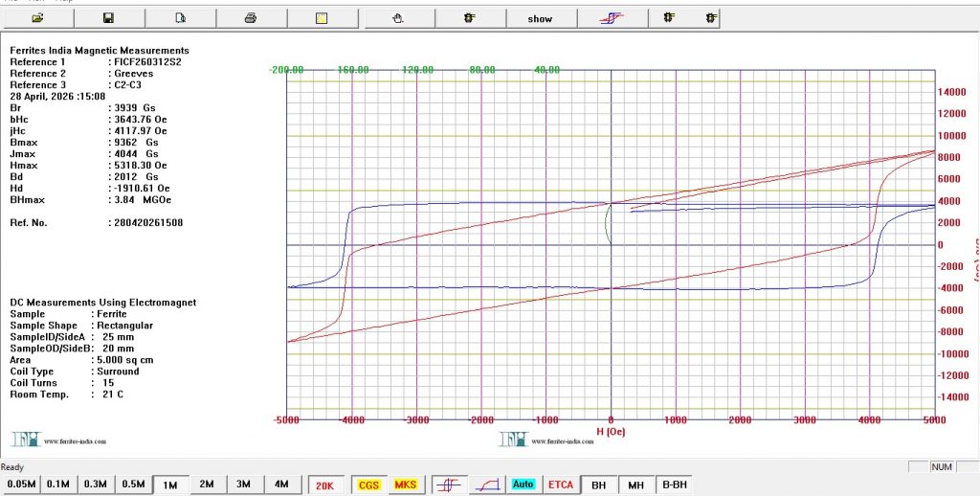Switch units to MKS
The width and height of the screenshot is (980, 496).
[405, 485]
